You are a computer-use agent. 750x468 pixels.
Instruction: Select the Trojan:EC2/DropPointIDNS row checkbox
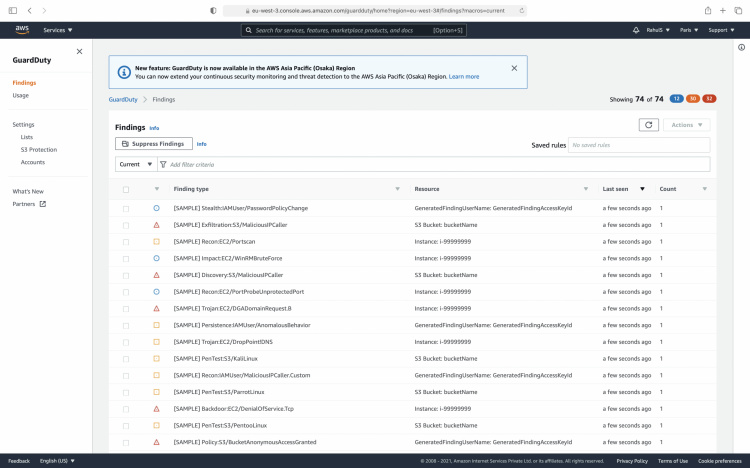click(126, 342)
